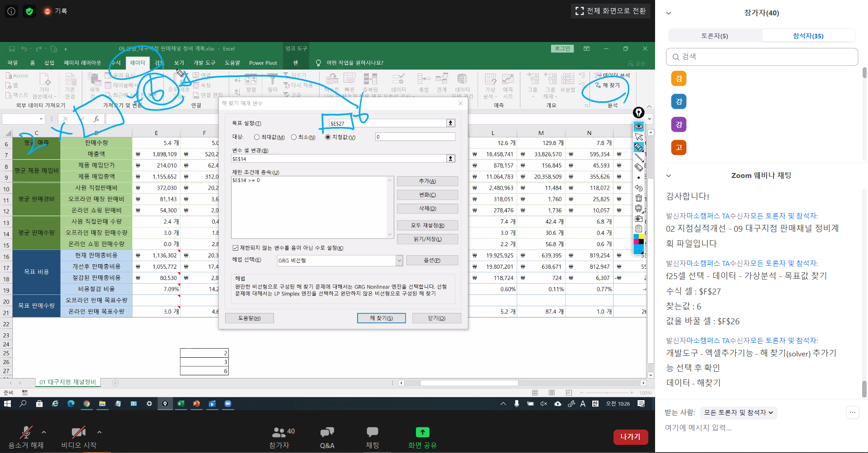
Task: Open the solving method GRG dropdown
Action: pyautogui.click(x=399, y=261)
